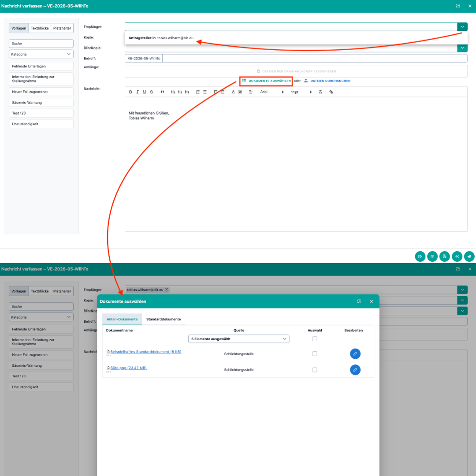Apply heading H2 in the editor toolbar
Viewport: 476px width, 476px height.
coord(180,92)
